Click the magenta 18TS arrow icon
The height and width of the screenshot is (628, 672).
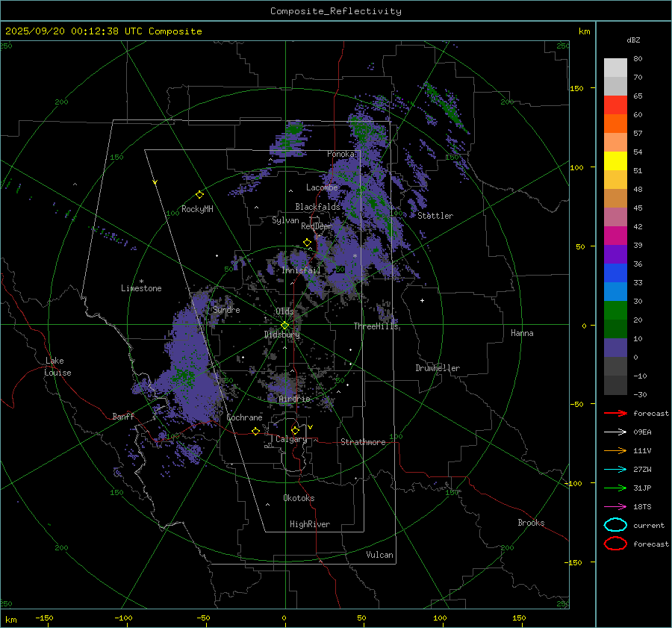(x=615, y=506)
